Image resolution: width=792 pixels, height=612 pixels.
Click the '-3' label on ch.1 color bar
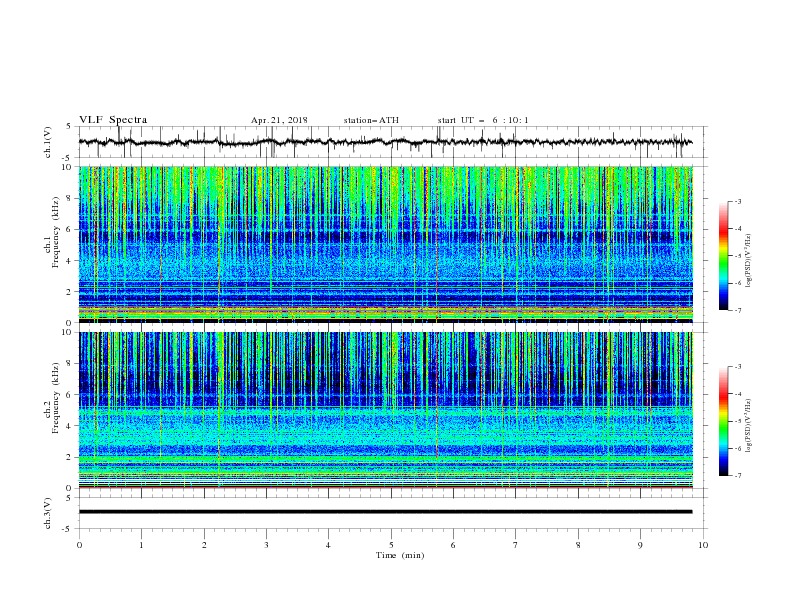pyautogui.click(x=737, y=201)
